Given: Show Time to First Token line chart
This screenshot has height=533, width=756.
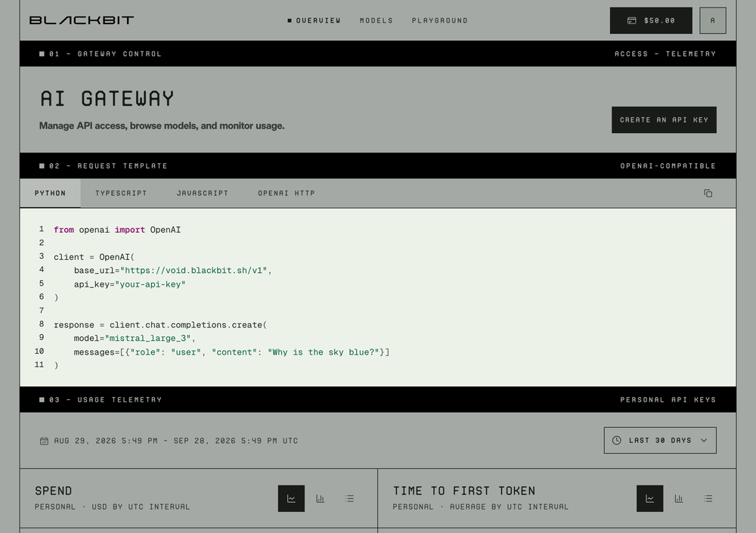Looking at the screenshot, I should [650, 499].
